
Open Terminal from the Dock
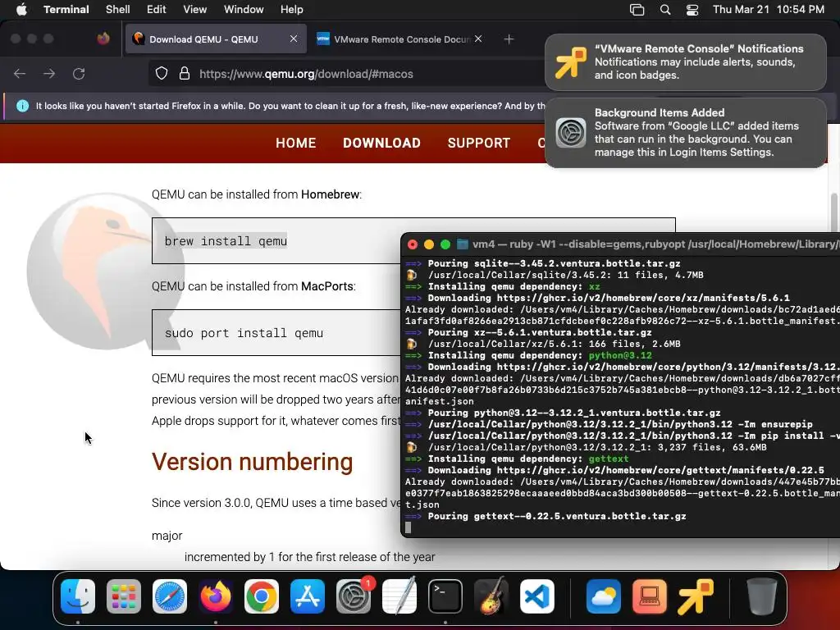[445, 596]
